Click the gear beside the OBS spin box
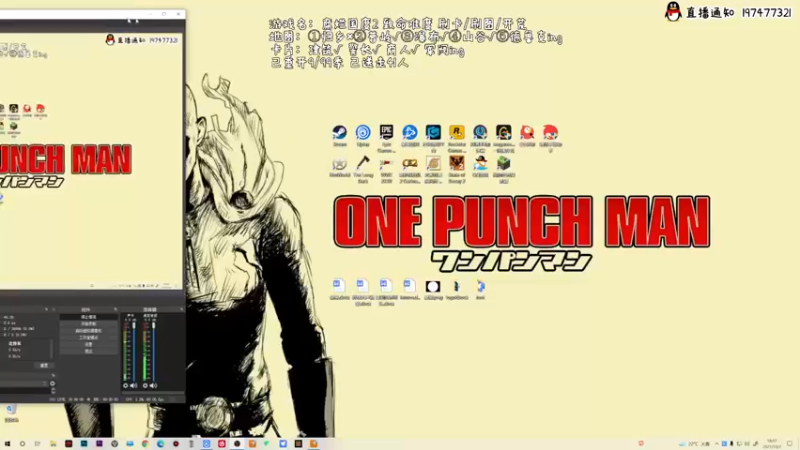 coord(53,383)
